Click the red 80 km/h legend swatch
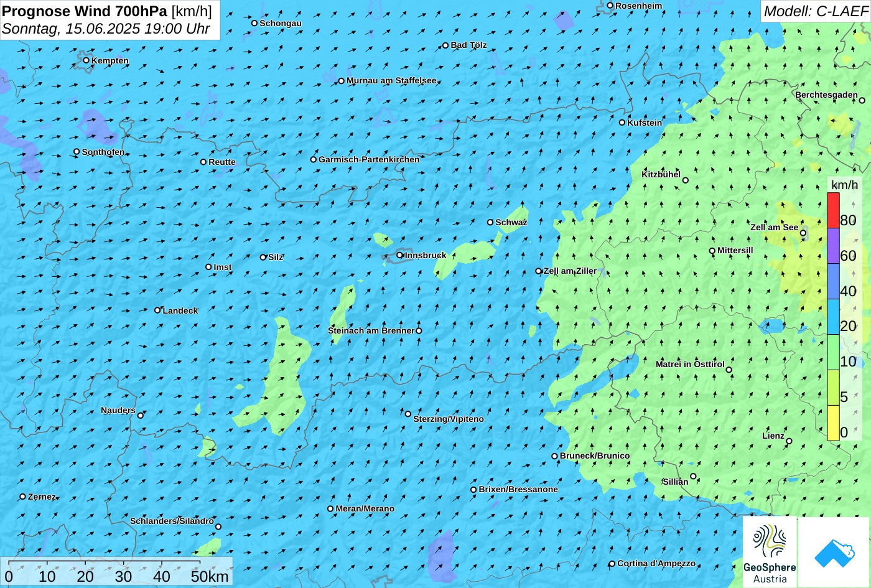Viewport: 871px width, 588px height. (833, 210)
